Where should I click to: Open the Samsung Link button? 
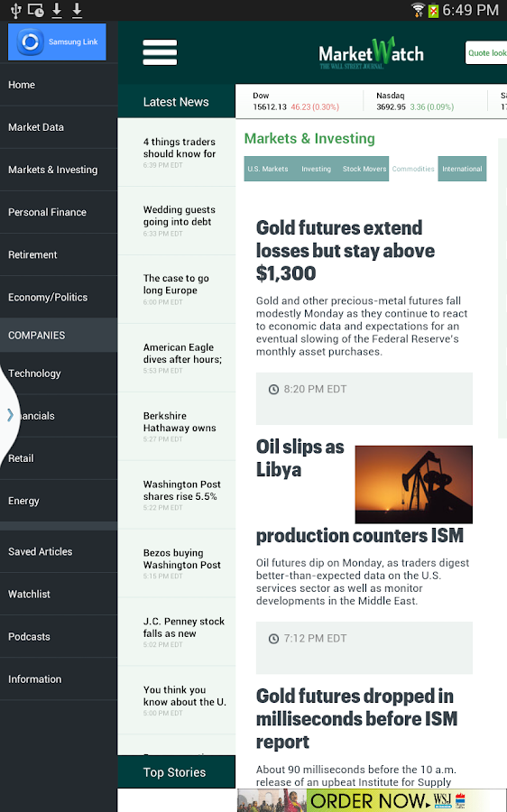[57, 42]
